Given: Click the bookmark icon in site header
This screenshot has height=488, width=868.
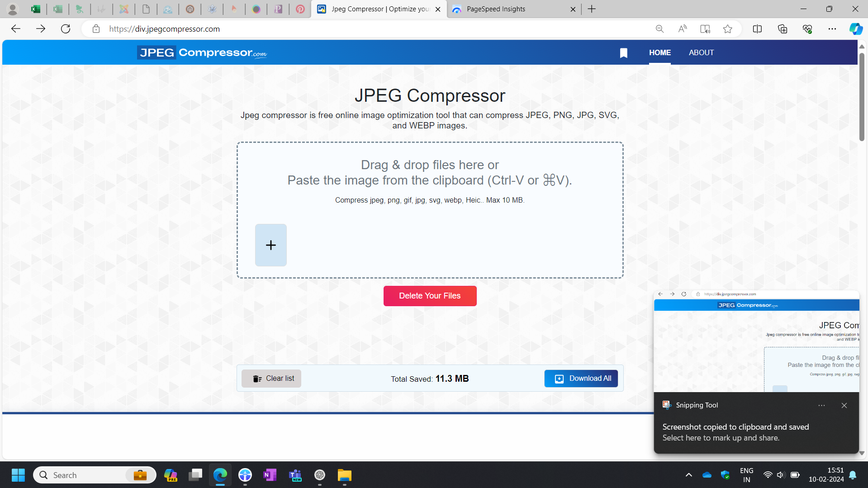Looking at the screenshot, I should pyautogui.click(x=624, y=53).
